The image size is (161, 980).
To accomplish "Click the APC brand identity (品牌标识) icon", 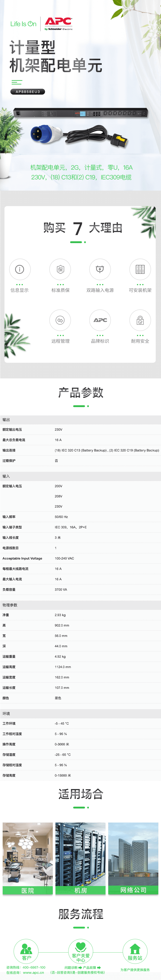I will pyautogui.click(x=100, y=320).
